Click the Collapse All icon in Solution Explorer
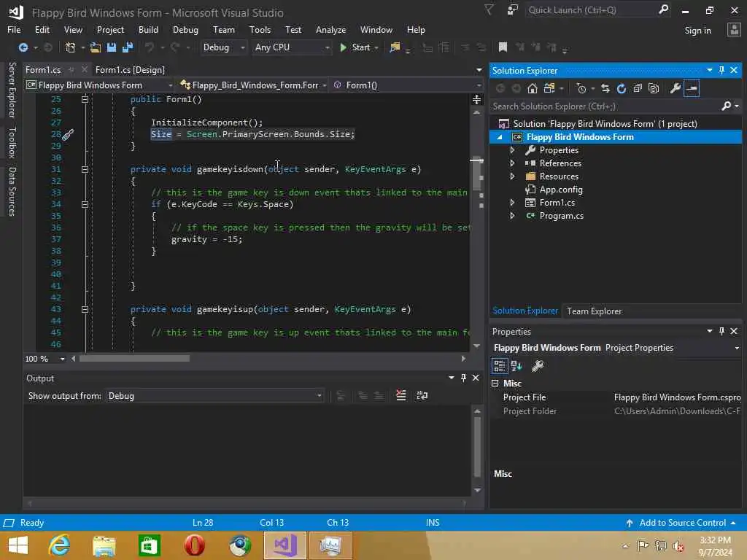Screen dimensions: 747x560 point(638,88)
